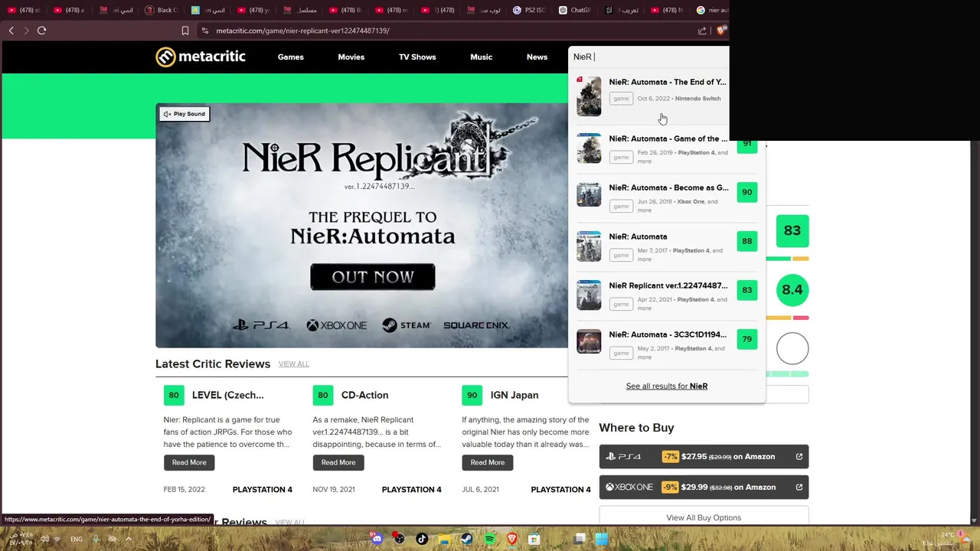
Task: Open external link icon on PS4 Amazon offer
Action: click(x=799, y=457)
